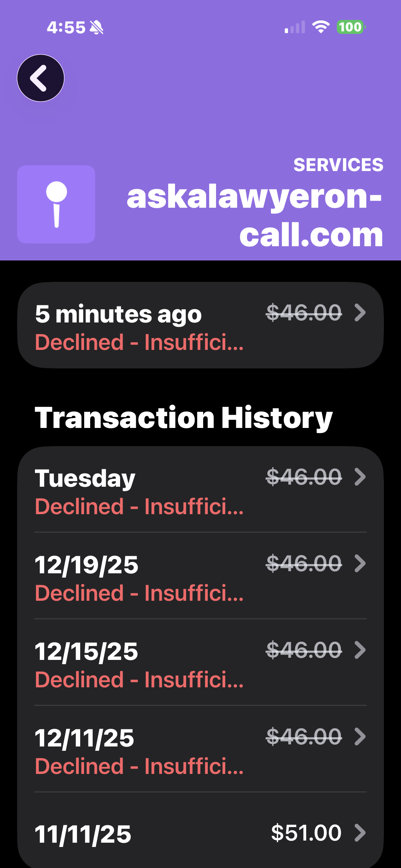Open the 5 minutes ago transaction chevron
Viewport: 401px width, 868px height.
click(360, 313)
